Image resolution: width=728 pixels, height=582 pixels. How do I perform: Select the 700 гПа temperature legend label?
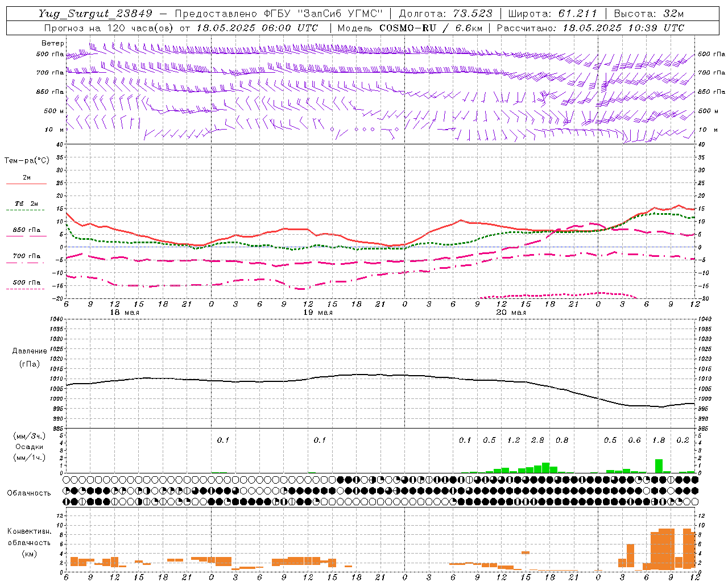pos(27,256)
